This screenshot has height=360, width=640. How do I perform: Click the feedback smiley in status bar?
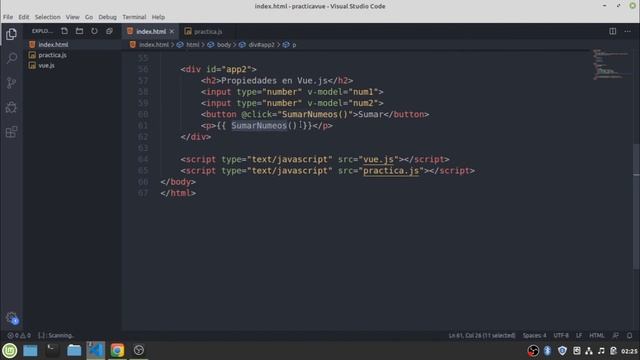[616, 336]
